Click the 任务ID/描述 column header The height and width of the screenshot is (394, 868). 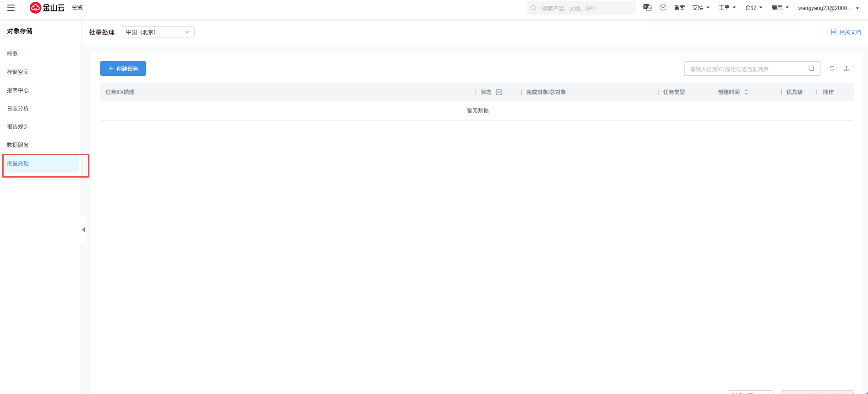pos(120,92)
